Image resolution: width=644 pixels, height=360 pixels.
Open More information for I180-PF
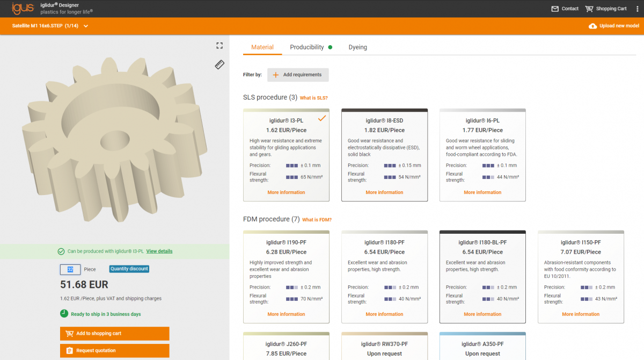click(x=384, y=314)
